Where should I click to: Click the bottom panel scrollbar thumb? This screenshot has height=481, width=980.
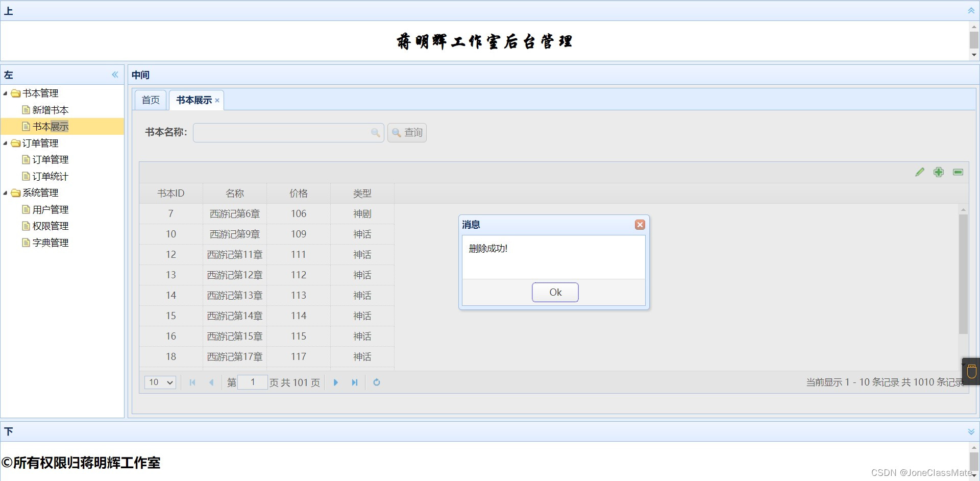(974, 461)
